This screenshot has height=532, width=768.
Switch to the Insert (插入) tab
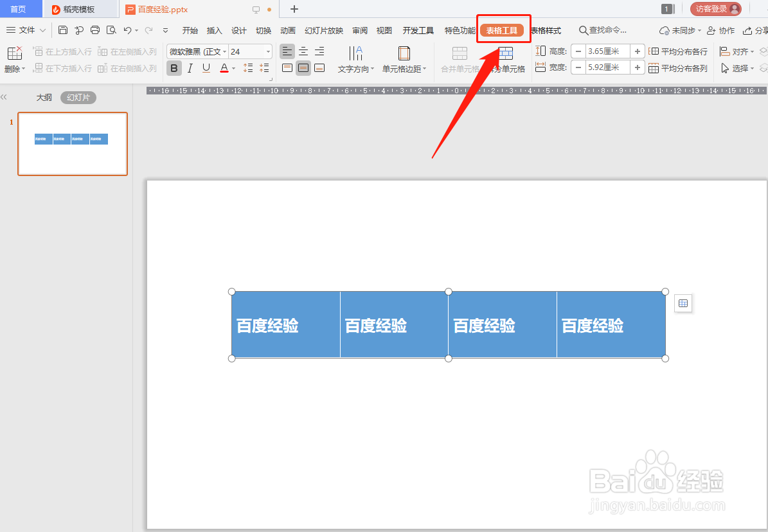point(214,30)
